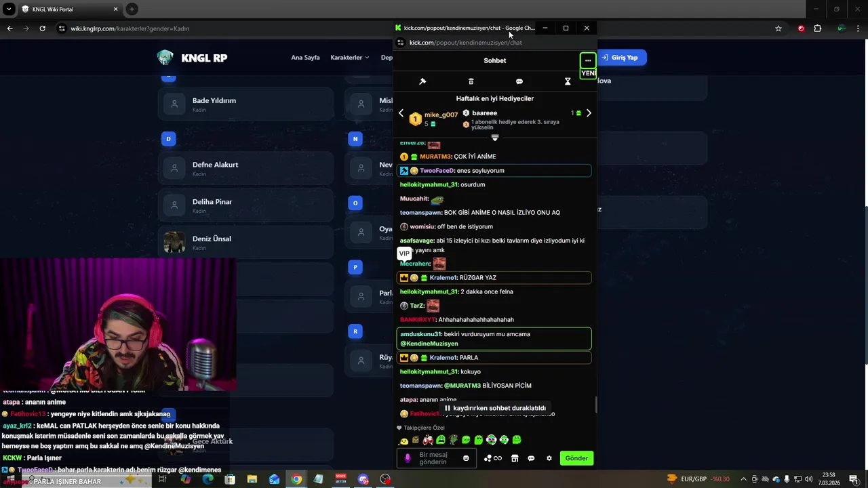Open Deniz Ünsal character card
This screenshot has width=868, height=488.
[245, 243]
